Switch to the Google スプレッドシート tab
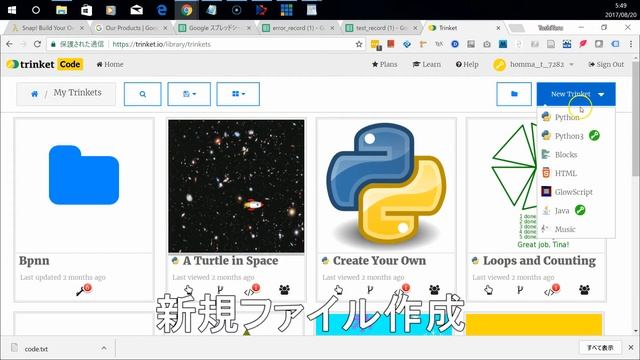 click(x=215, y=28)
